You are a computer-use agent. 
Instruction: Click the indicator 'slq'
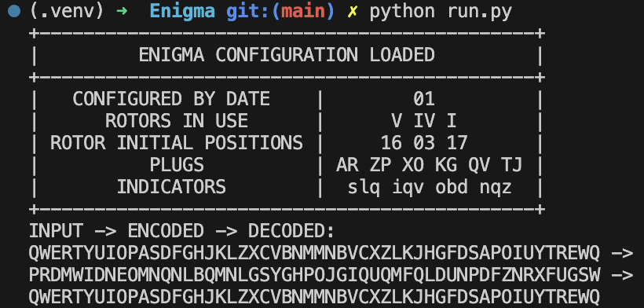pos(364,187)
